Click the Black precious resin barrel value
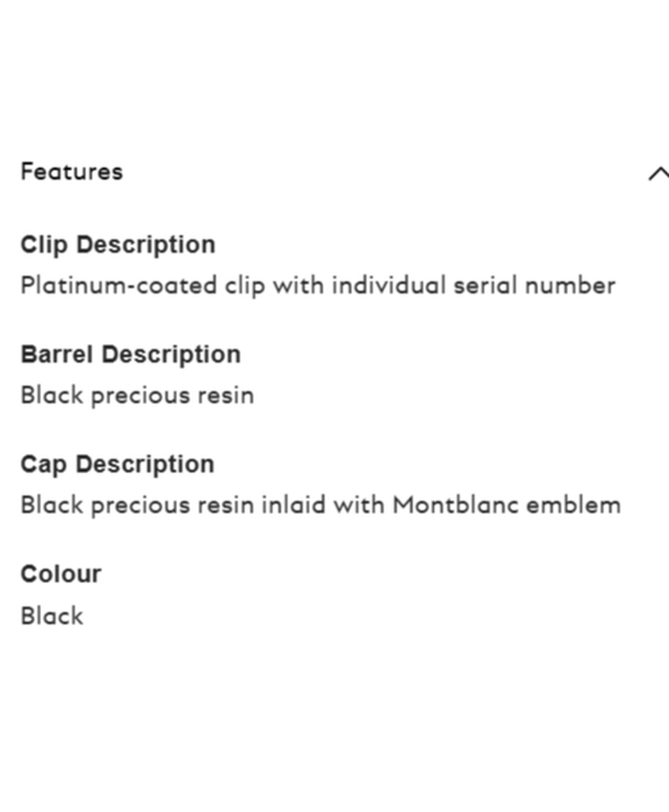The width and height of the screenshot is (669, 812). point(137,395)
